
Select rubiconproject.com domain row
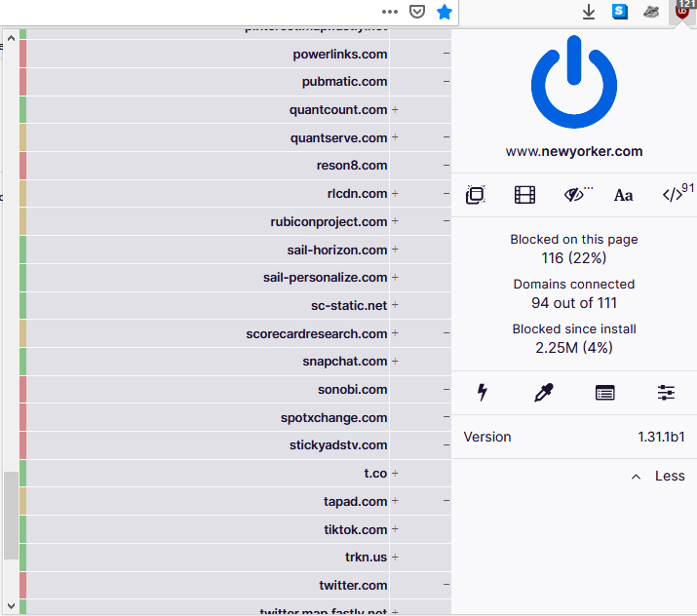coord(235,221)
